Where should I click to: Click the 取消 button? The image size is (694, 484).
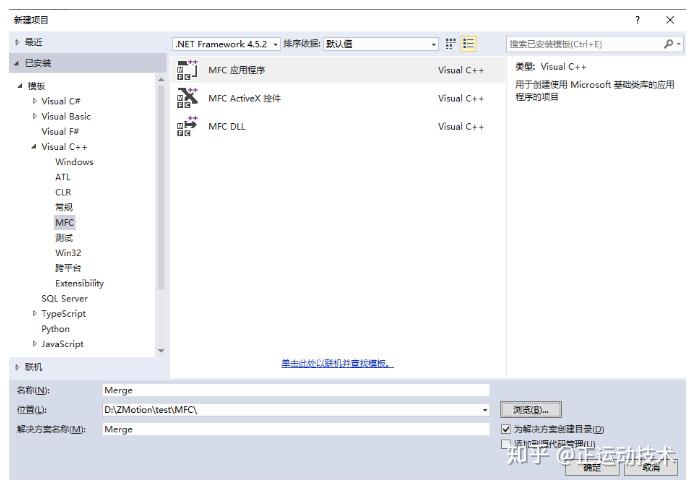tap(651, 467)
